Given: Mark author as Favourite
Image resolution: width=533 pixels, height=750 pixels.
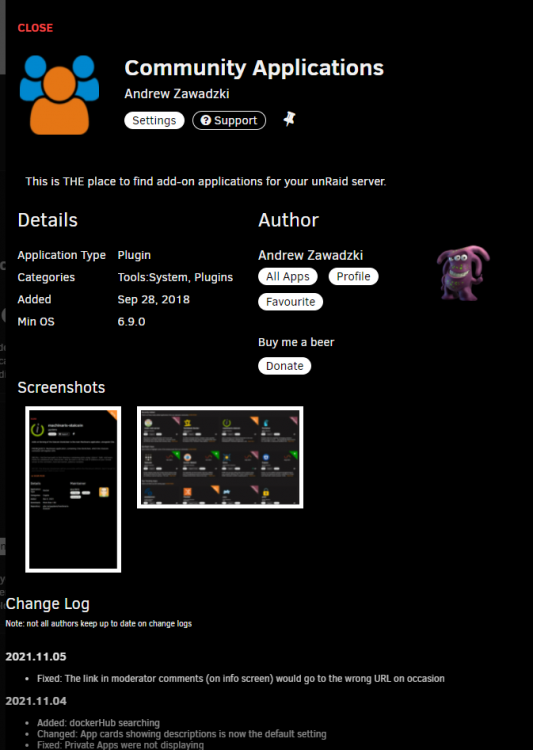Looking at the screenshot, I should [x=290, y=302].
